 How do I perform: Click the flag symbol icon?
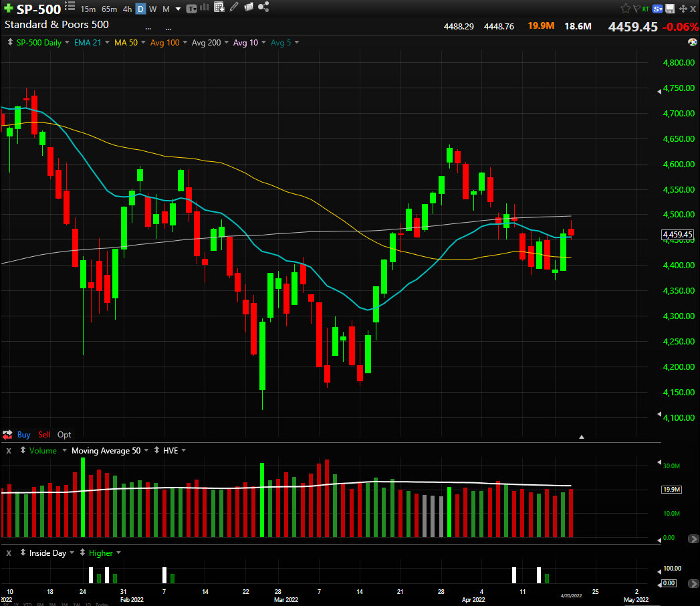pyautogui.click(x=636, y=9)
